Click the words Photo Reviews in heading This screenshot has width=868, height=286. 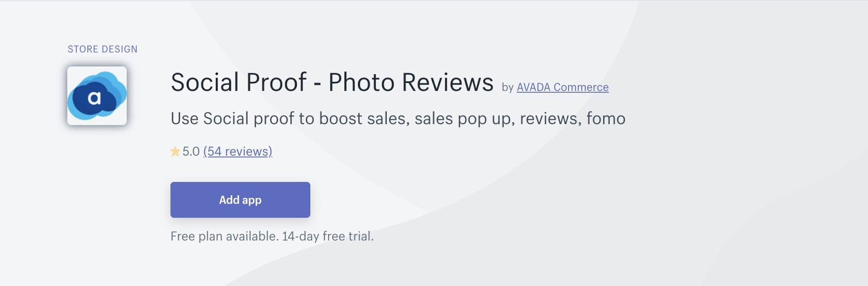click(x=411, y=82)
